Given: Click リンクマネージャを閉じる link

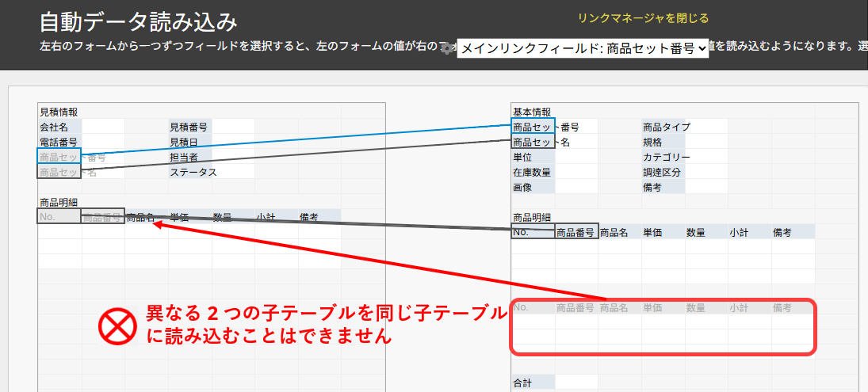Looking at the screenshot, I should pyautogui.click(x=643, y=18).
